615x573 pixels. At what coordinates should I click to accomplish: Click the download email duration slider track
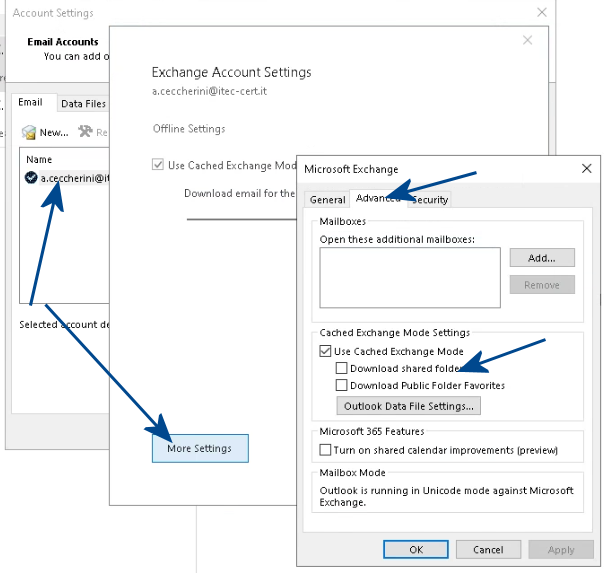(241, 219)
